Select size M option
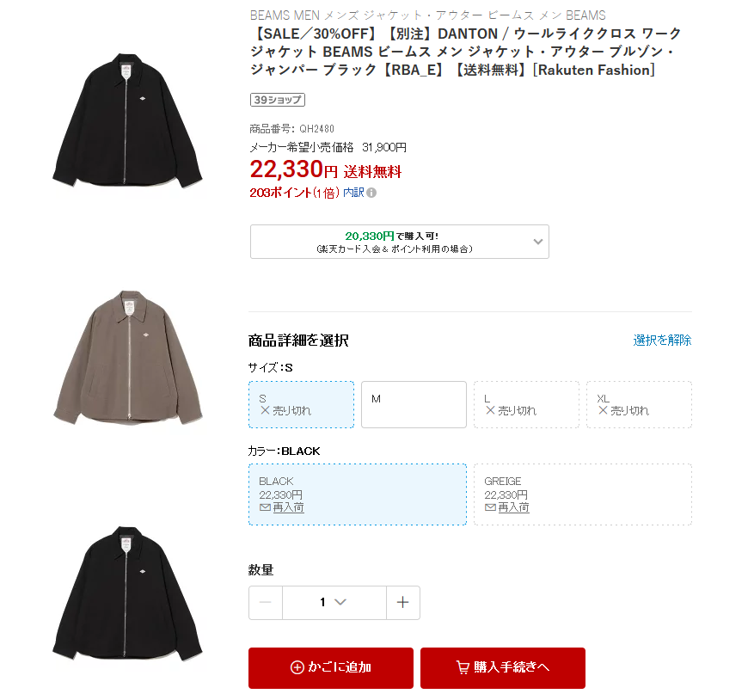 click(414, 404)
